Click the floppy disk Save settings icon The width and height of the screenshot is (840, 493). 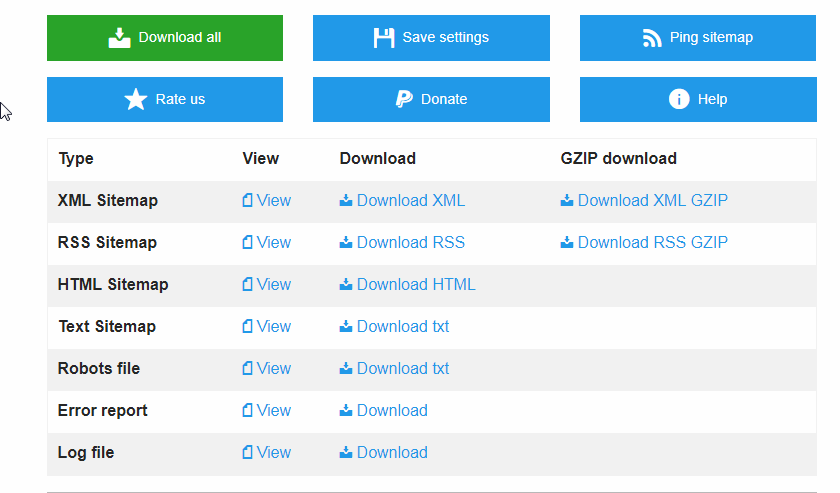tap(384, 38)
